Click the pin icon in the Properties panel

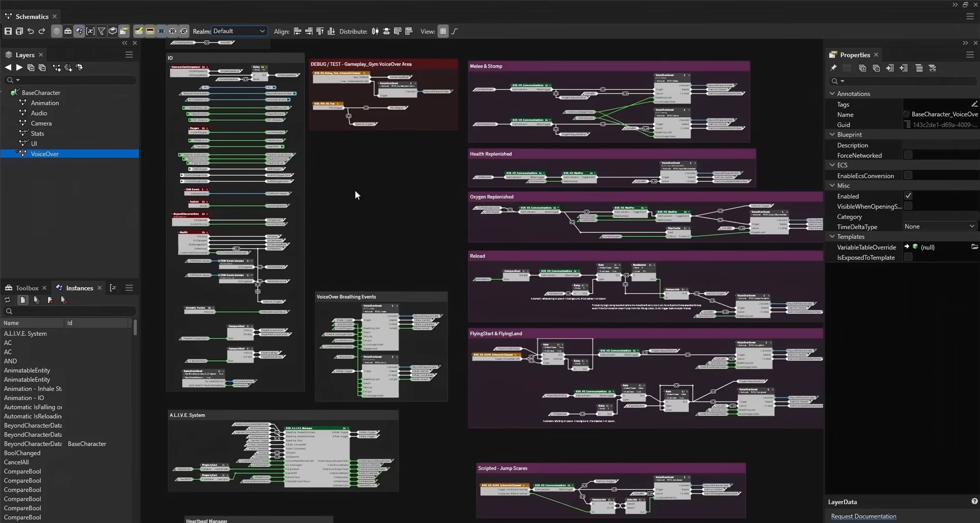coord(834,68)
